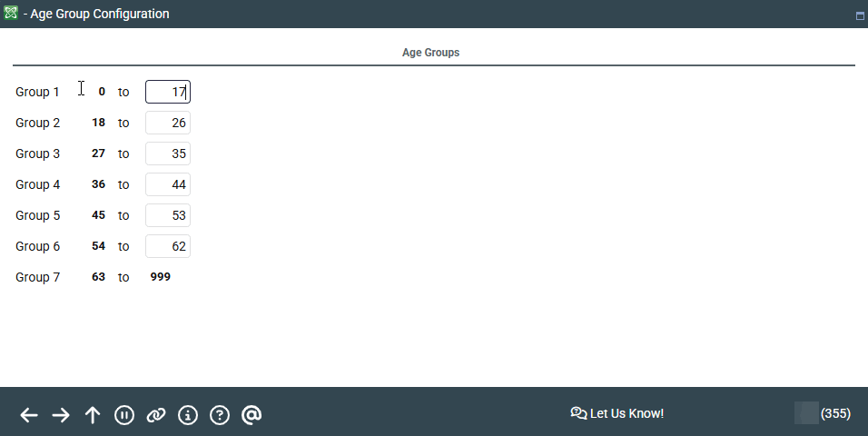Click the up arrow icon

pyautogui.click(x=93, y=415)
